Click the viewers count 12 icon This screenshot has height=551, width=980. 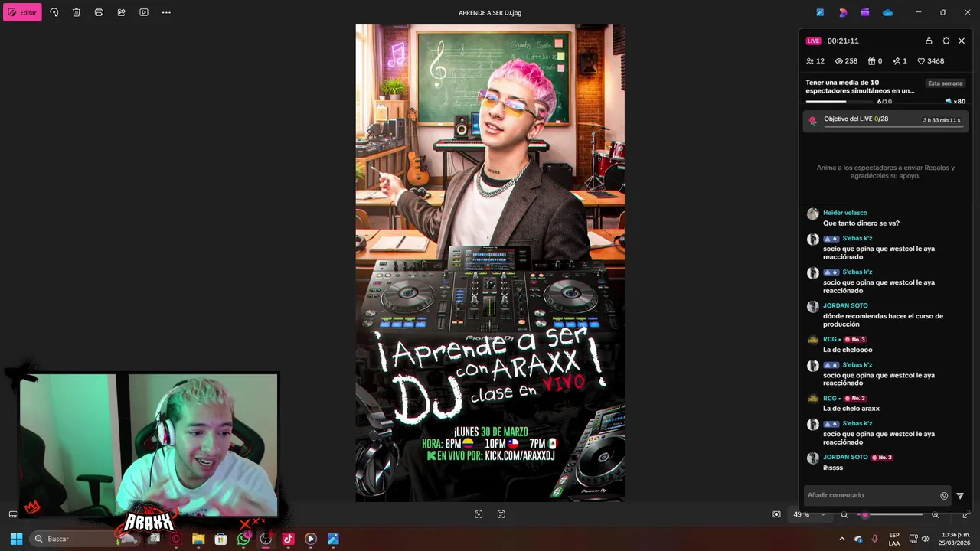click(815, 61)
